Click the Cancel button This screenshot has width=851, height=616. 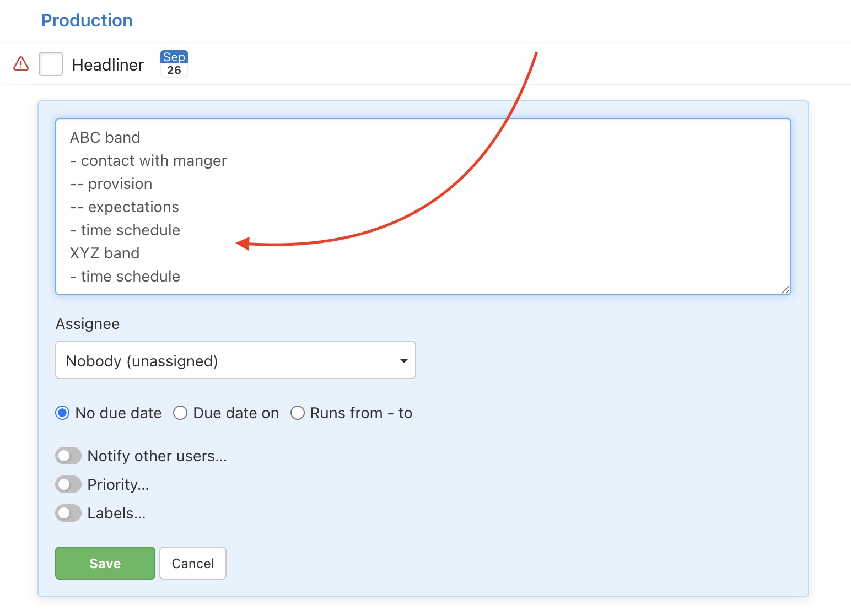(x=193, y=563)
